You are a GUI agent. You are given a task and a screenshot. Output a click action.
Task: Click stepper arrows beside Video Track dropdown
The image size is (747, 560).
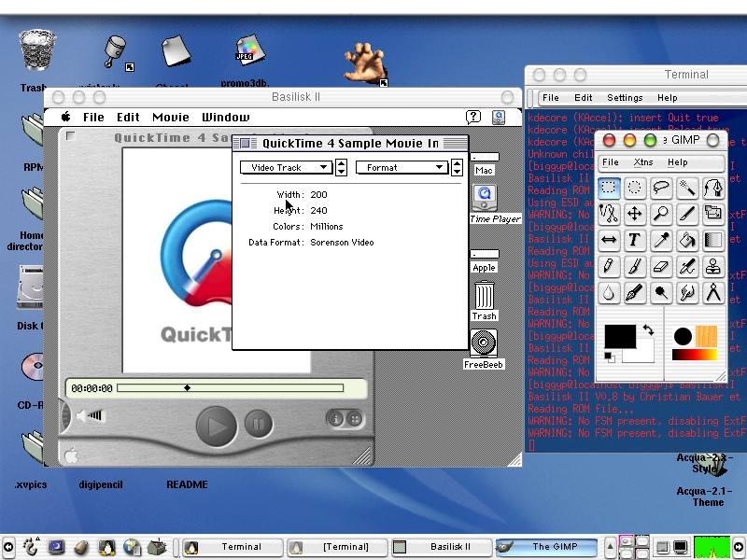(x=341, y=168)
